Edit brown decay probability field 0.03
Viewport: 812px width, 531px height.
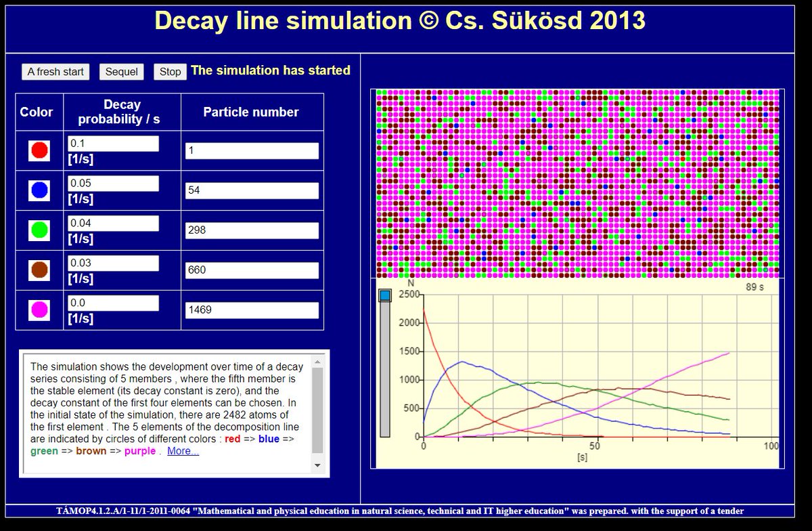(113, 263)
